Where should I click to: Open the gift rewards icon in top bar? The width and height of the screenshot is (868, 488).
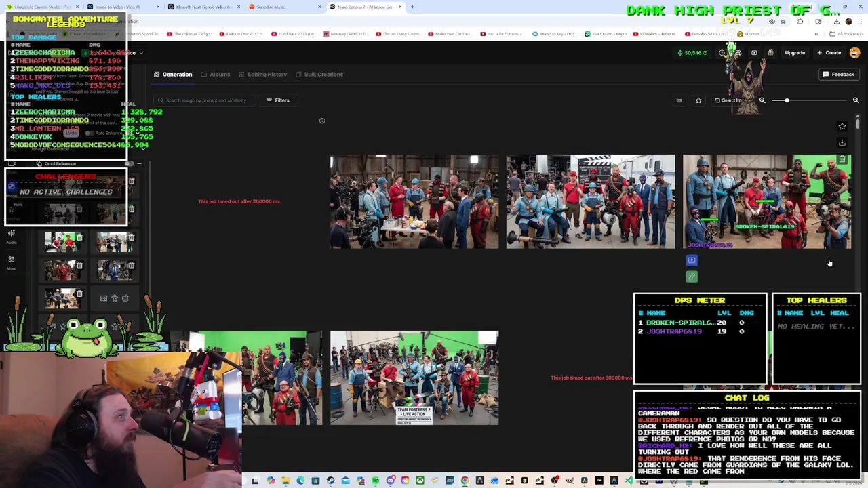pos(770,53)
